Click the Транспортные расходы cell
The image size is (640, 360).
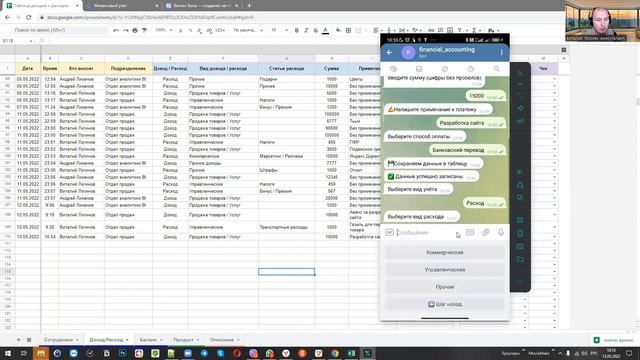coord(287,227)
